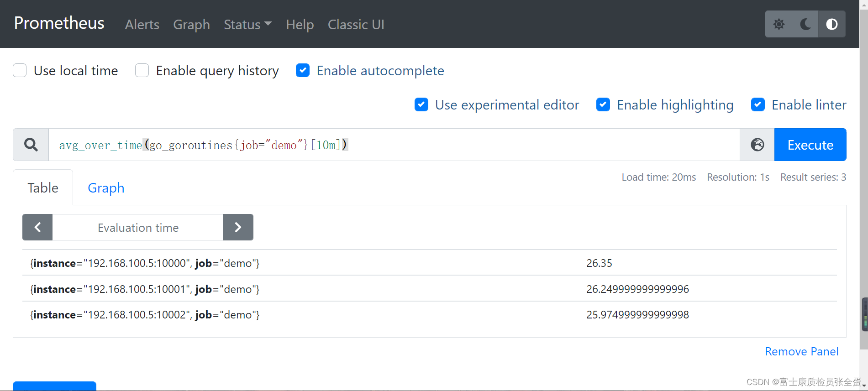Viewport: 868px width, 391px height.
Task: Open Alerts page in navbar
Action: [142, 24]
